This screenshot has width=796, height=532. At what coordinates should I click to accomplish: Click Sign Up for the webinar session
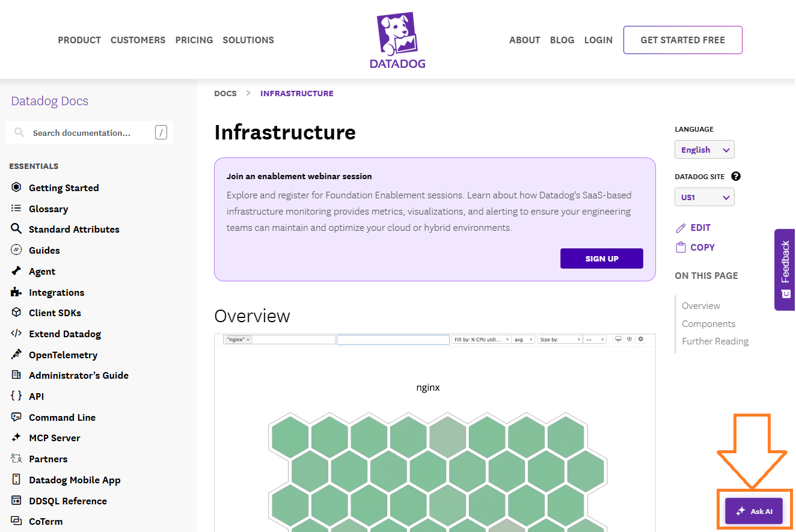point(602,258)
